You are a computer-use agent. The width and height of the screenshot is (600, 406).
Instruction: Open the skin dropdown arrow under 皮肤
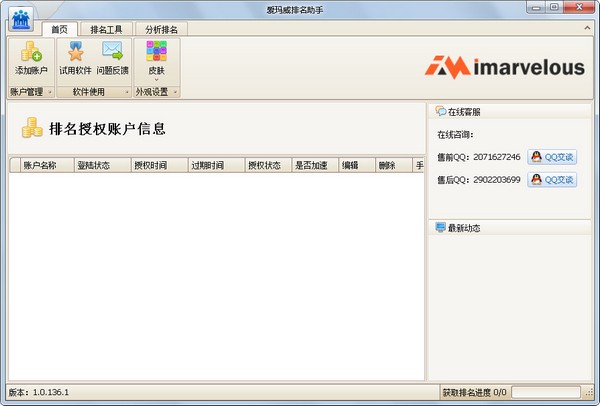tap(156, 80)
